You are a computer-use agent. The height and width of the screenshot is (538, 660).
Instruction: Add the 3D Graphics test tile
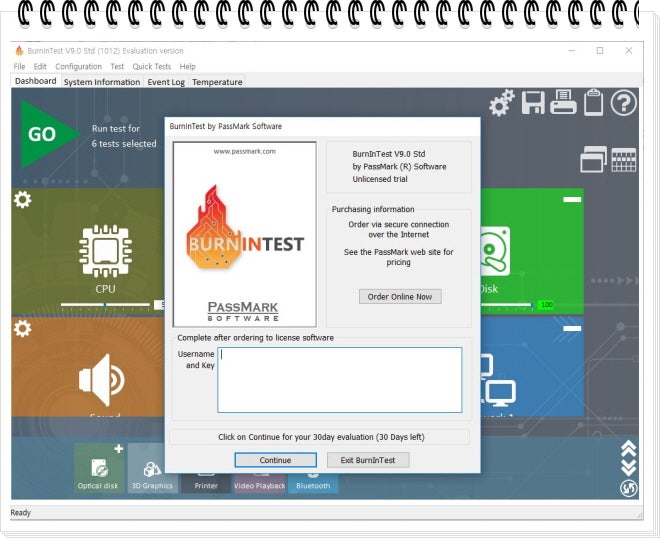(x=146, y=469)
